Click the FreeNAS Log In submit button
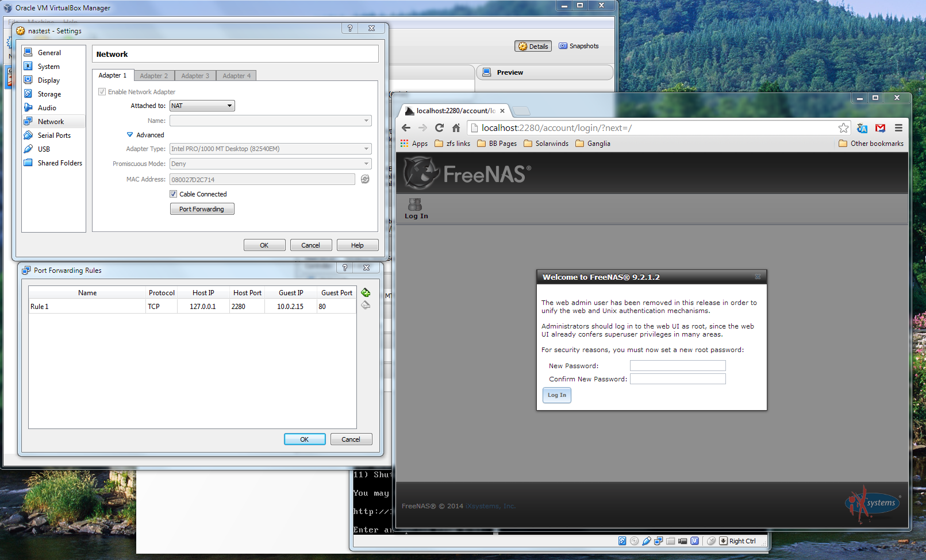Screen dimensions: 926x560 tap(556, 395)
